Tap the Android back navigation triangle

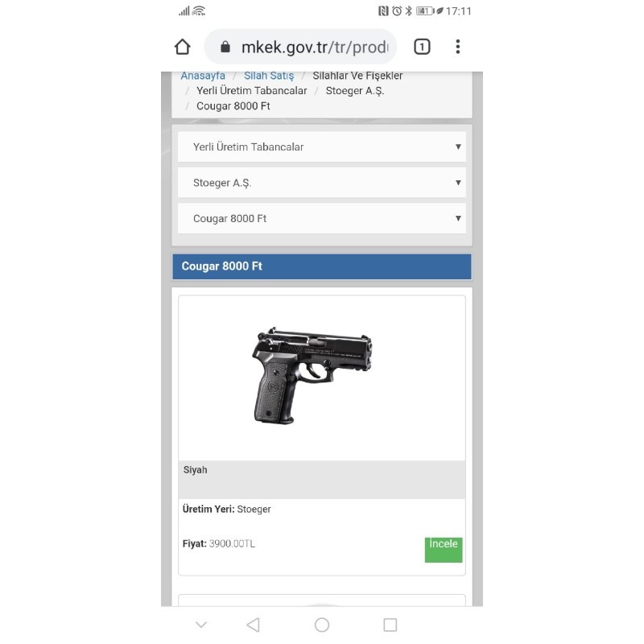253,625
